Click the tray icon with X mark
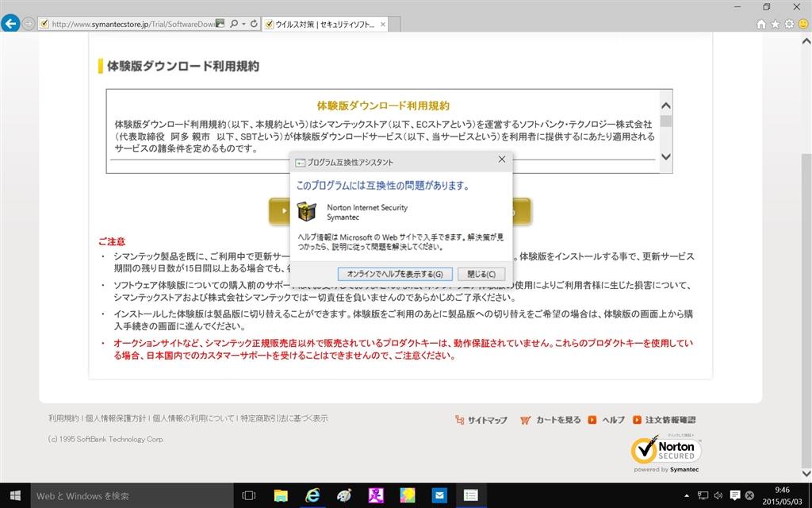812x508 pixels. click(749, 495)
